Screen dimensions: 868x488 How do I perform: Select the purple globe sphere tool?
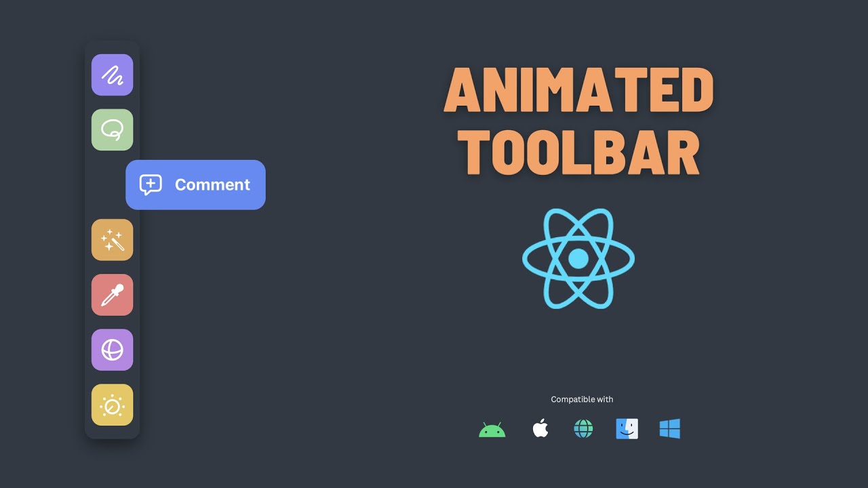pos(112,350)
